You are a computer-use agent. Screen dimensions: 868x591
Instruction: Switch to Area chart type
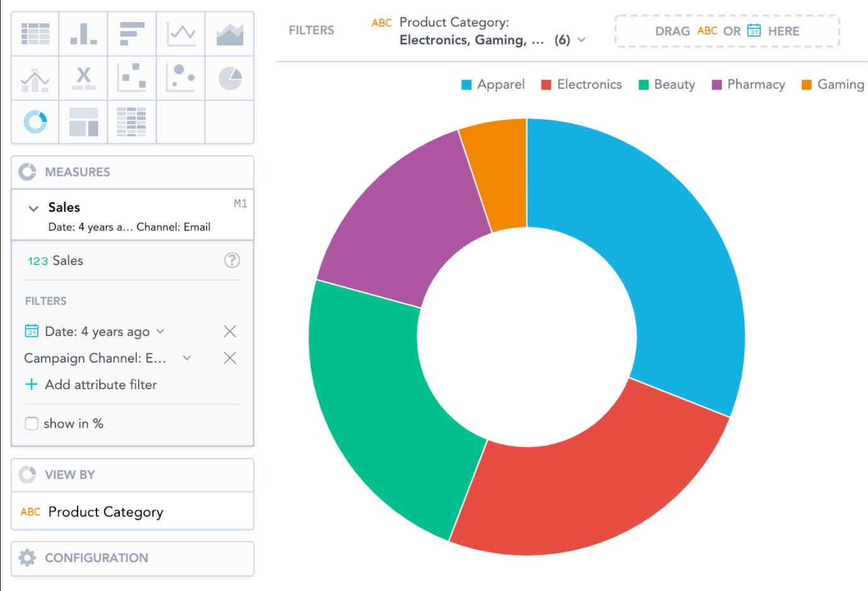229,34
